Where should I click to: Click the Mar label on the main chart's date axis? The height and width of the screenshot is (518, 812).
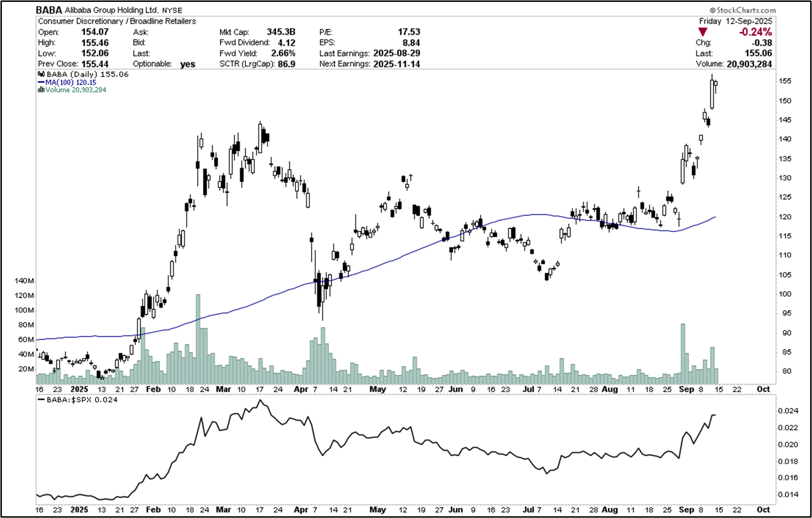(x=223, y=389)
